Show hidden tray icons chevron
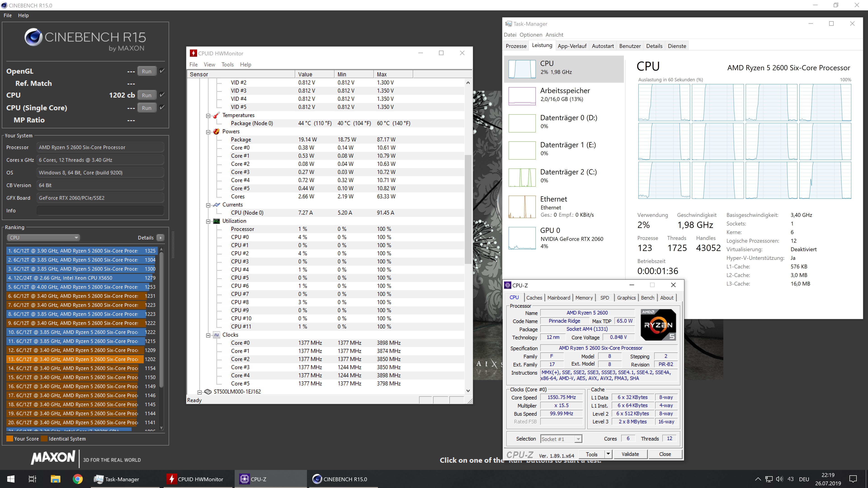868x488 pixels. (x=758, y=479)
